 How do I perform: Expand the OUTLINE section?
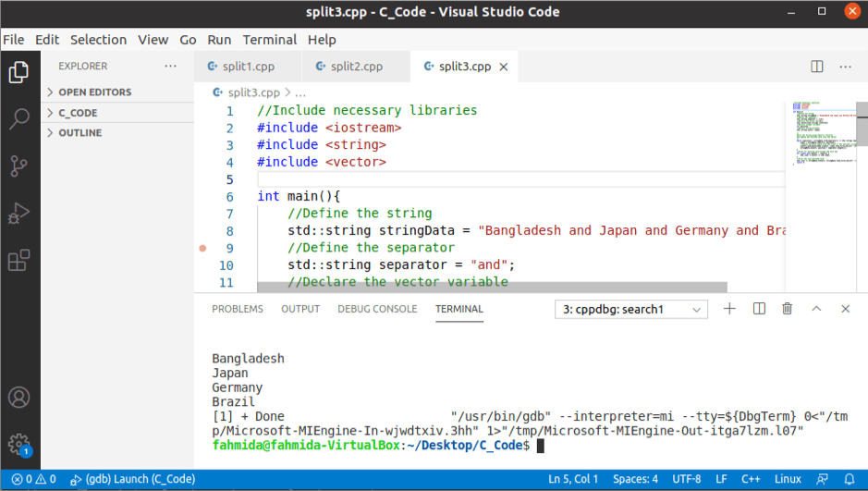coord(79,133)
